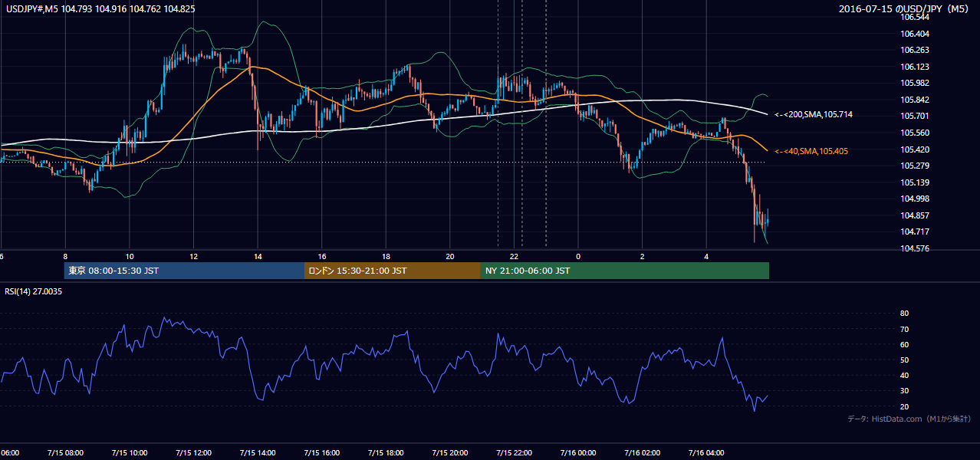Click the 7/15 14:00 time label
The width and height of the screenshot is (980, 460).
[258, 452]
